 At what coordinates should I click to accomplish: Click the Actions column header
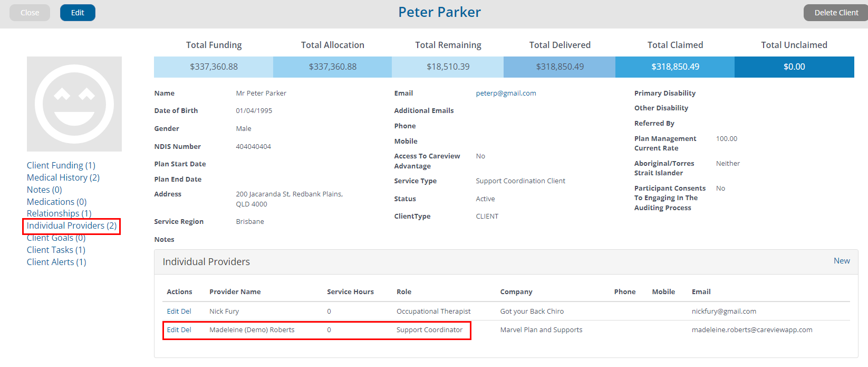pyautogui.click(x=179, y=291)
